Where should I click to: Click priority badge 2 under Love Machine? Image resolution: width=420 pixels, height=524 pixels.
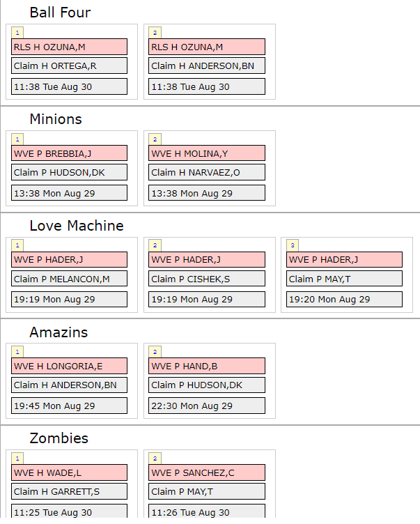[155, 245]
